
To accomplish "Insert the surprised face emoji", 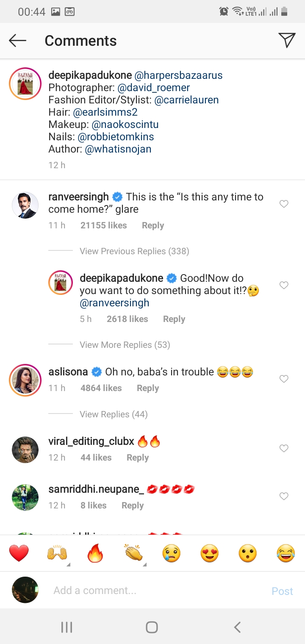I will 248,553.
